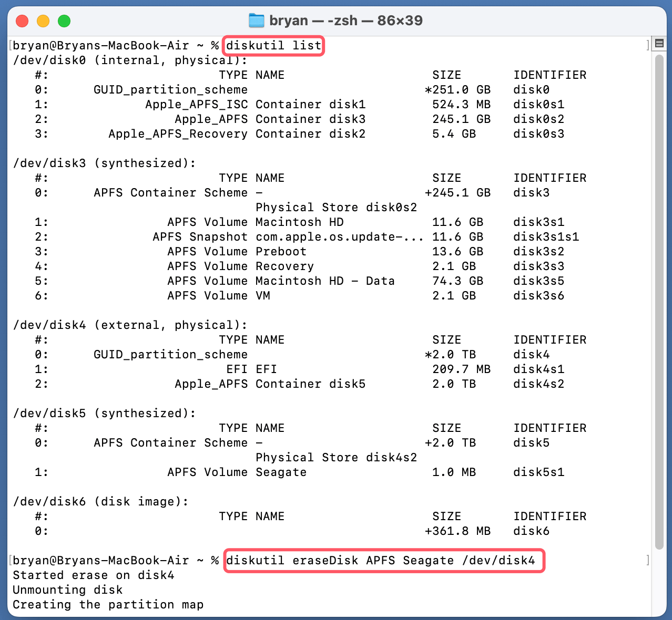
Task: Click the Seagate APFS volume entry
Action: point(281,472)
